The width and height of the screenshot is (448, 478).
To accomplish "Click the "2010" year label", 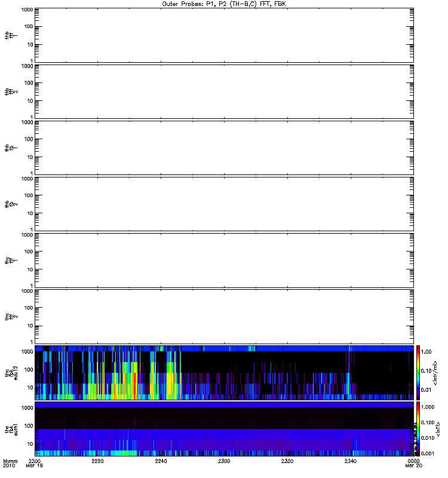I will [9, 466].
